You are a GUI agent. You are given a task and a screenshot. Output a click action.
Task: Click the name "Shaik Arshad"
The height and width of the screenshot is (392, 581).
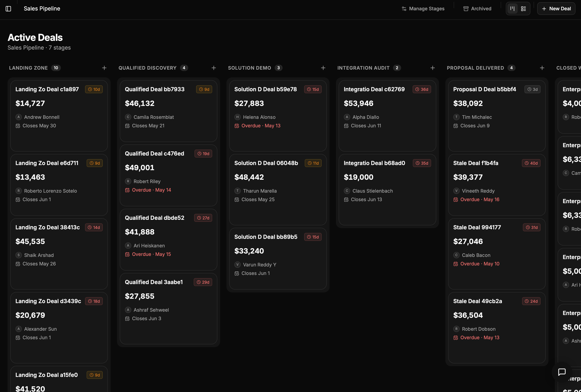[39, 255]
